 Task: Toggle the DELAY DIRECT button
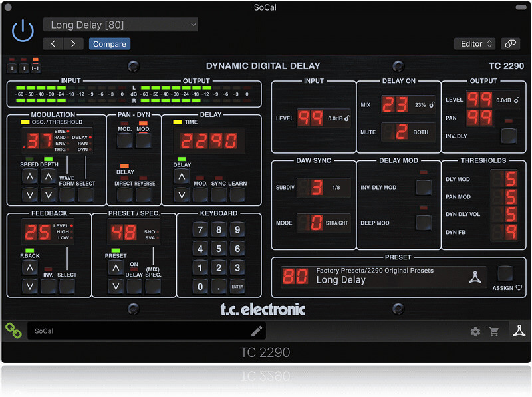click(124, 195)
